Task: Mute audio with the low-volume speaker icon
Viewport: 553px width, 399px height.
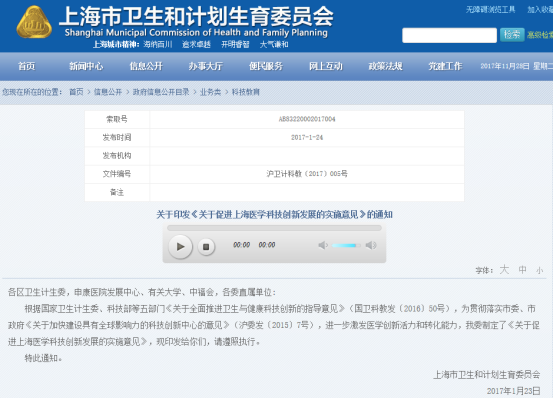Action: (x=322, y=245)
